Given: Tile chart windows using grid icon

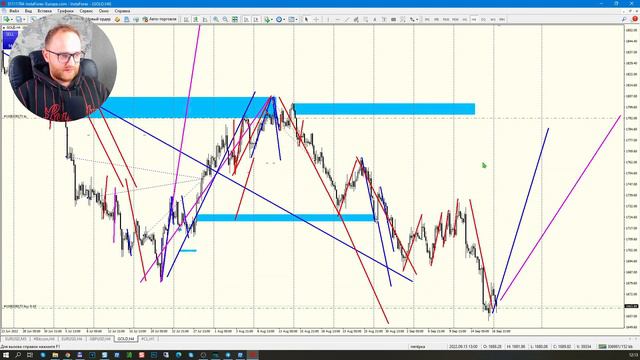Looking at the screenshot, I should pyautogui.click(x=235, y=19).
